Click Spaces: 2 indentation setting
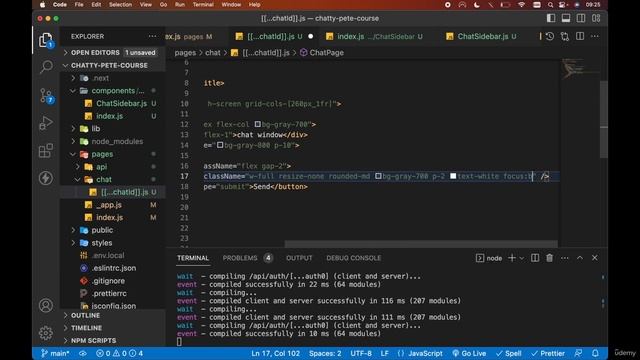640x360 pixels. coord(325,353)
